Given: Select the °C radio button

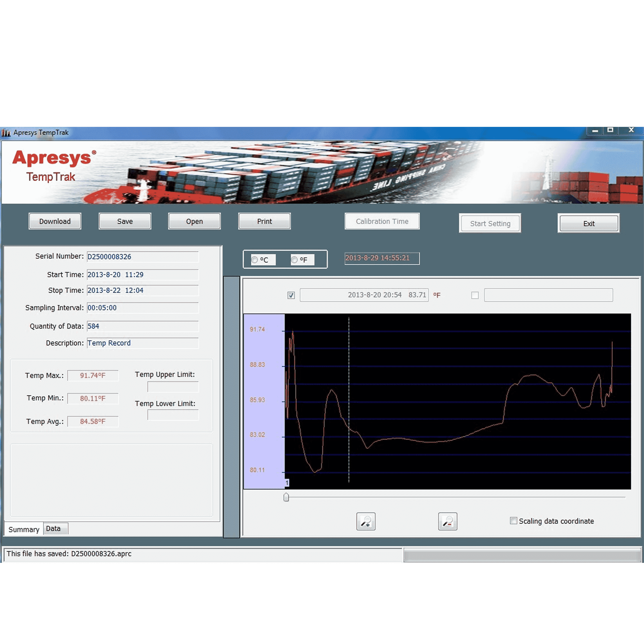Looking at the screenshot, I should (255, 260).
